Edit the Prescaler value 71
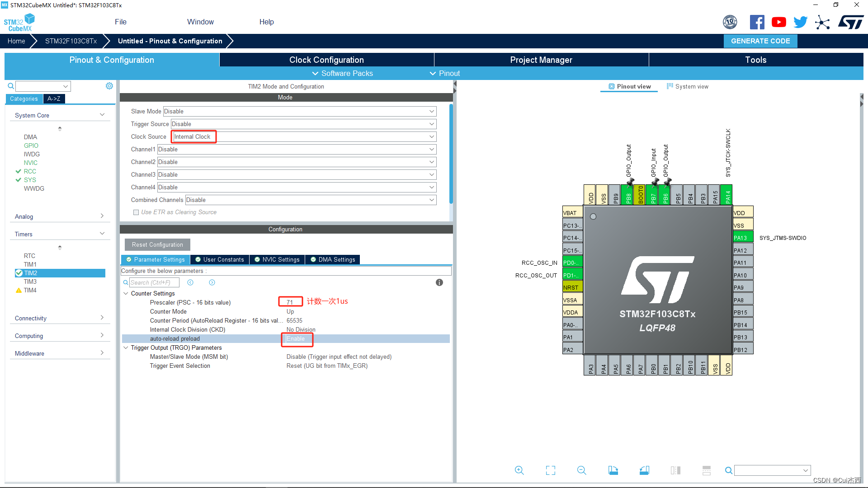Image resolution: width=868 pixels, height=488 pixels. [x=290, y=302]
